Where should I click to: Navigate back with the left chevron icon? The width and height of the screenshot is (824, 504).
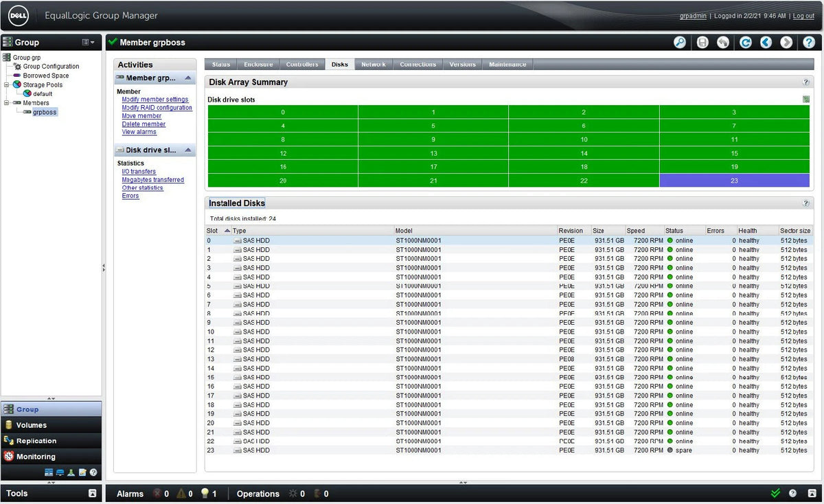[766, 43]
